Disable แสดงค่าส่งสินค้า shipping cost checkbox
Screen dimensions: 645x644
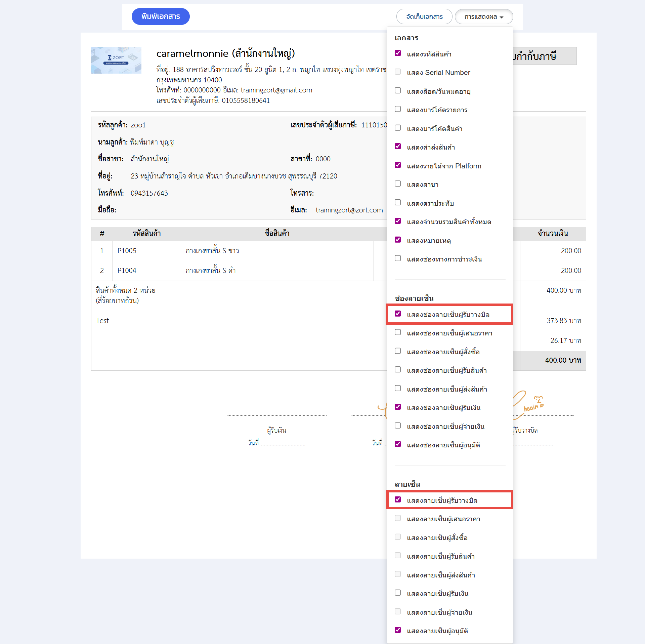(x=398, y=147)
